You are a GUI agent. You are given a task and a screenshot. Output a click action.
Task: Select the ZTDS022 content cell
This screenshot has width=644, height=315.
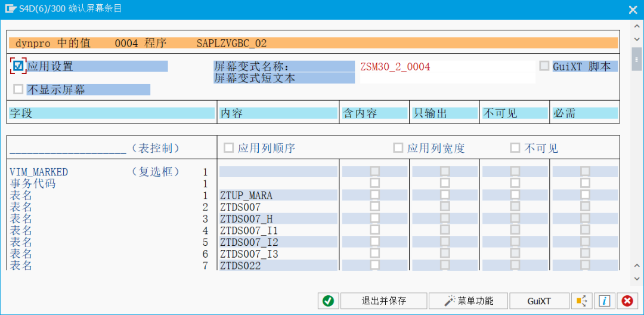278,265
